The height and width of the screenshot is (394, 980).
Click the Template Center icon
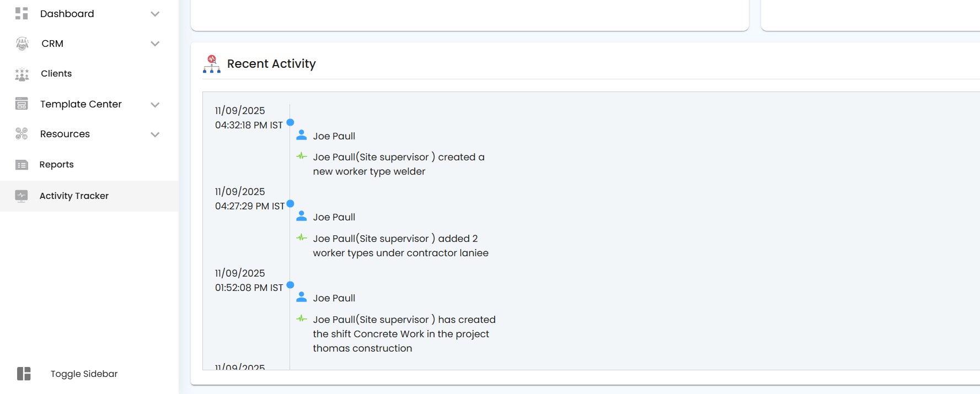22,104
